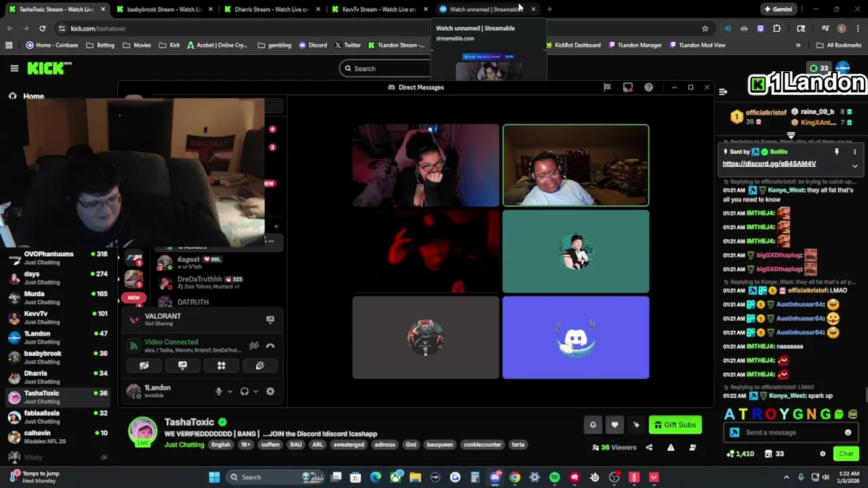The width and height of the screenshot is (868, 488).
Task: Click the sweatergxd stream tag
Action: pos(349,445)
